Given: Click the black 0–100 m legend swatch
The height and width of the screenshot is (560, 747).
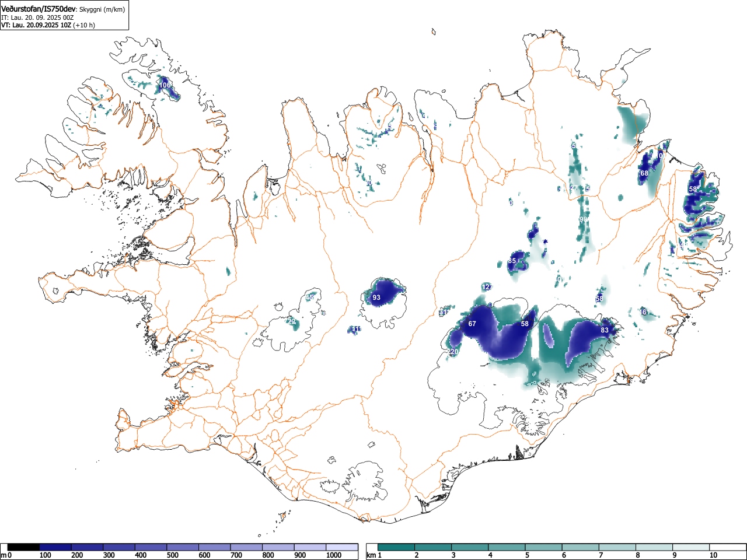Looking at the screenshot, I should click(24, 547).
